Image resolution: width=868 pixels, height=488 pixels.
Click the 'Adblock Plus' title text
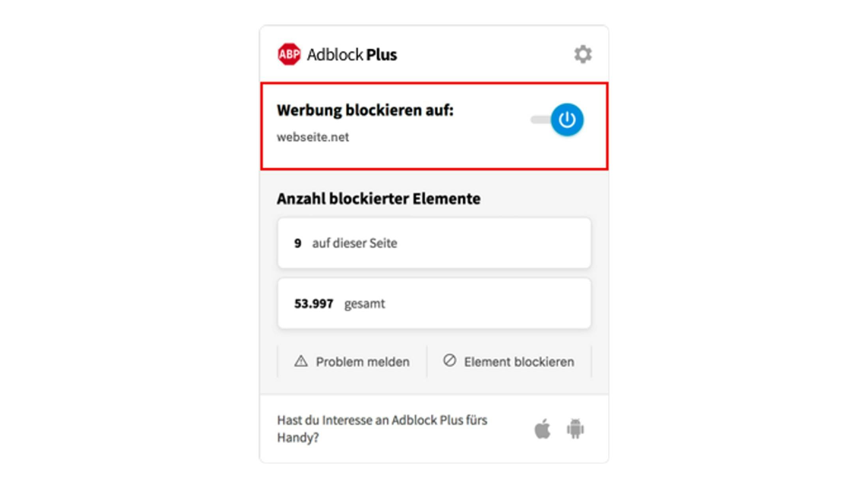click(352, 54)
